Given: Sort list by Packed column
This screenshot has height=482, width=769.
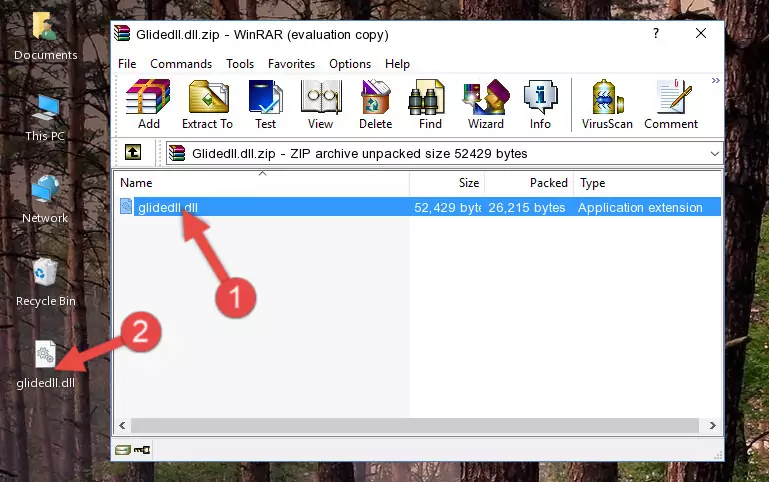Looking at the screenshot, I should (x=529, y=183).
